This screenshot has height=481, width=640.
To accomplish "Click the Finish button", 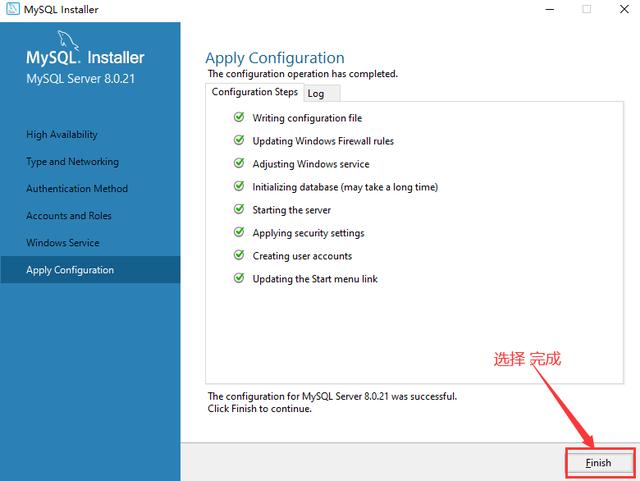I will [x=600, y=463].
